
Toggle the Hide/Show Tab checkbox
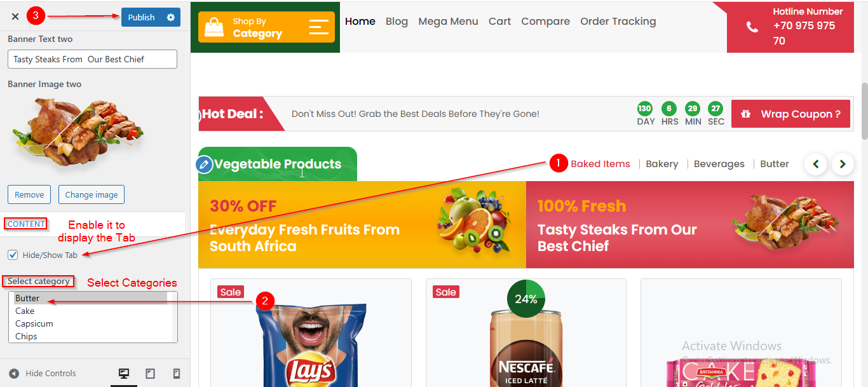coord(13,255)
